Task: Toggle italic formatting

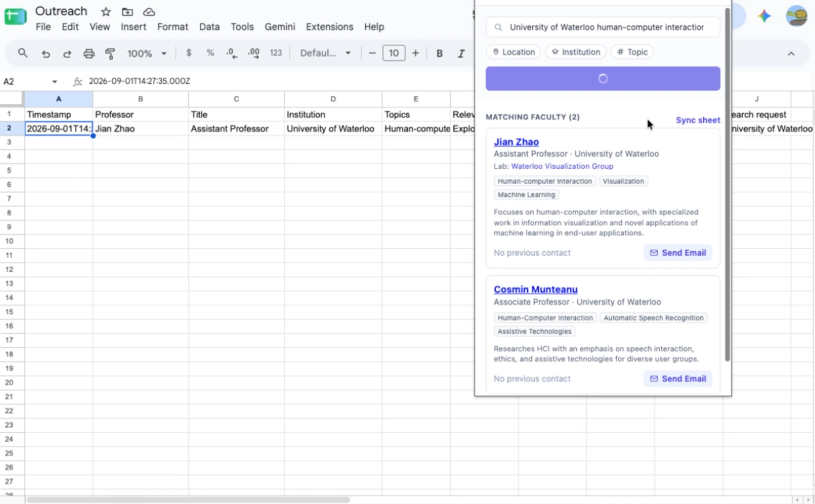Action: coord(461,53)
